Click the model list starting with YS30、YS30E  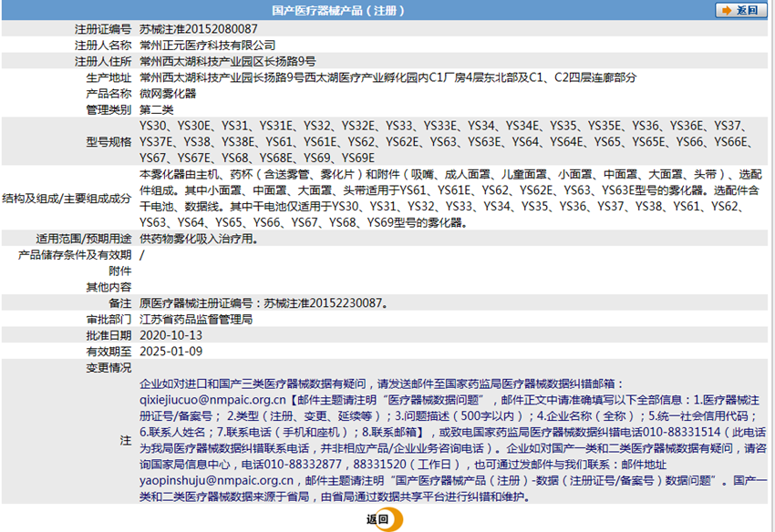446,142
